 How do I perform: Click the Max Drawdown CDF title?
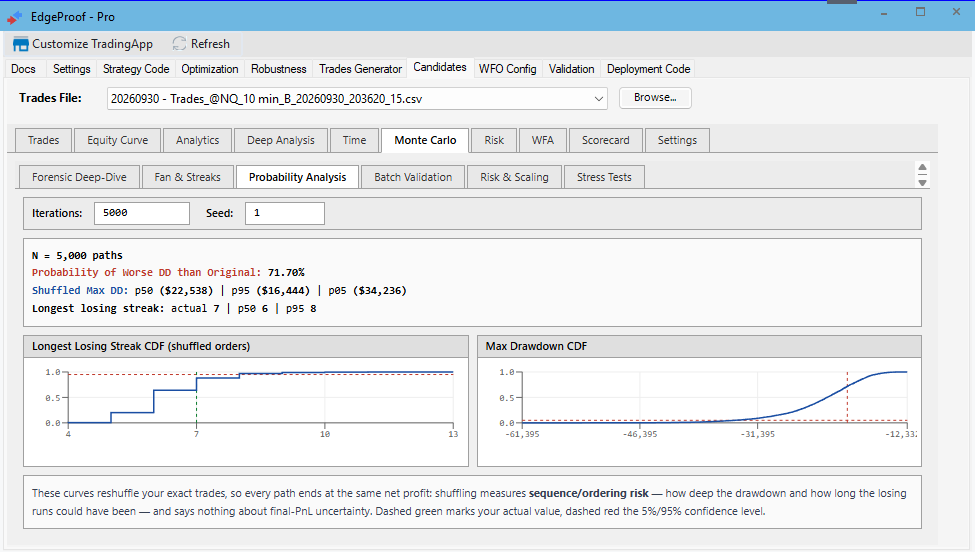536,346
